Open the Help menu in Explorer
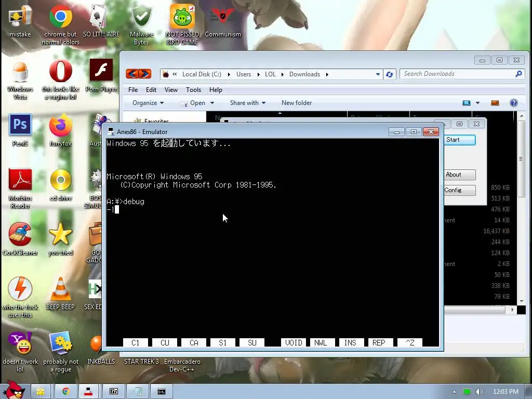This screenshot has width=532, height=399. tap(216, 90)
